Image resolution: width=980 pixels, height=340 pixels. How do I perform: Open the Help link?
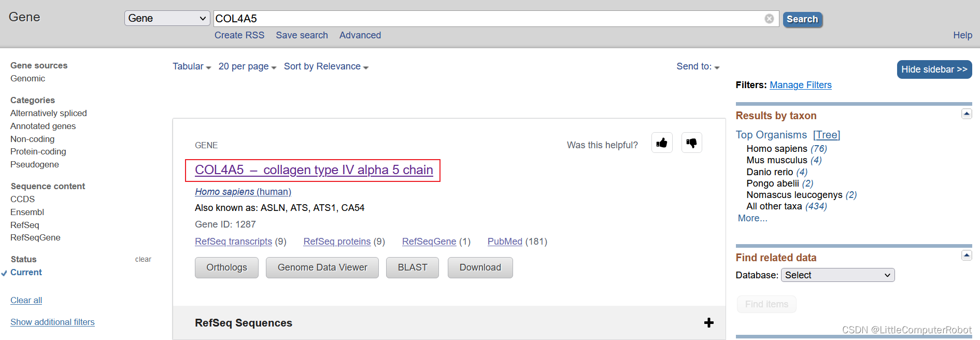coord(962,35)
